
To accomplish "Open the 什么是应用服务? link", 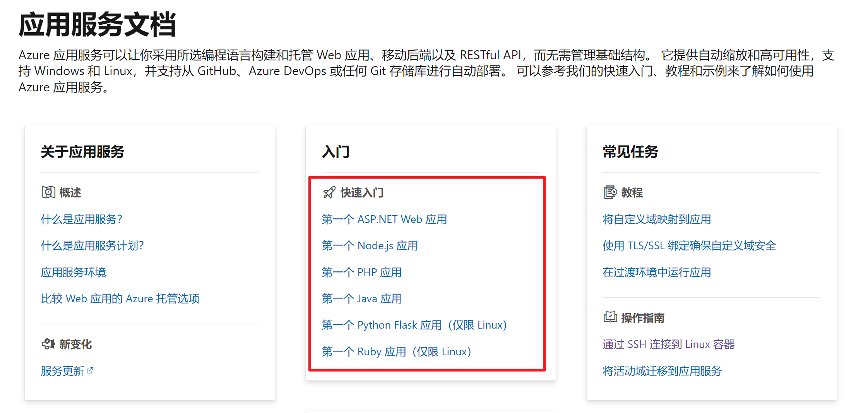I will click(81, 219).
